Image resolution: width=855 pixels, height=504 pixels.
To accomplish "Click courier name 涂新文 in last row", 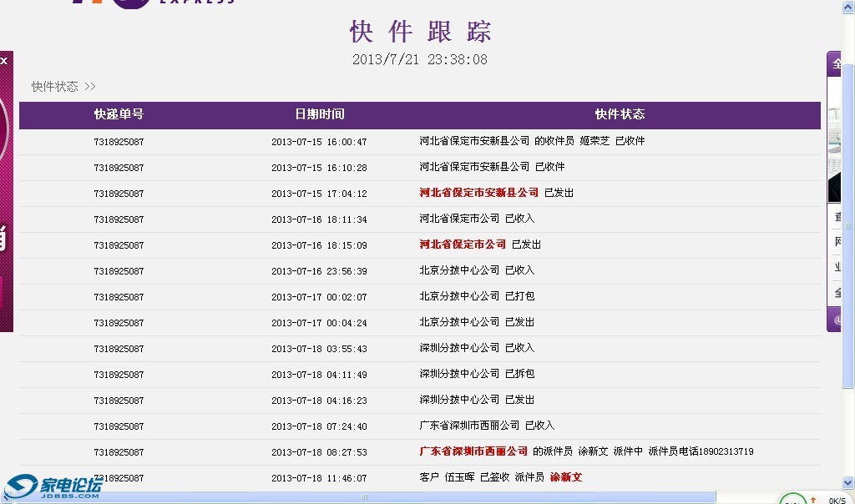I will 565,477.
